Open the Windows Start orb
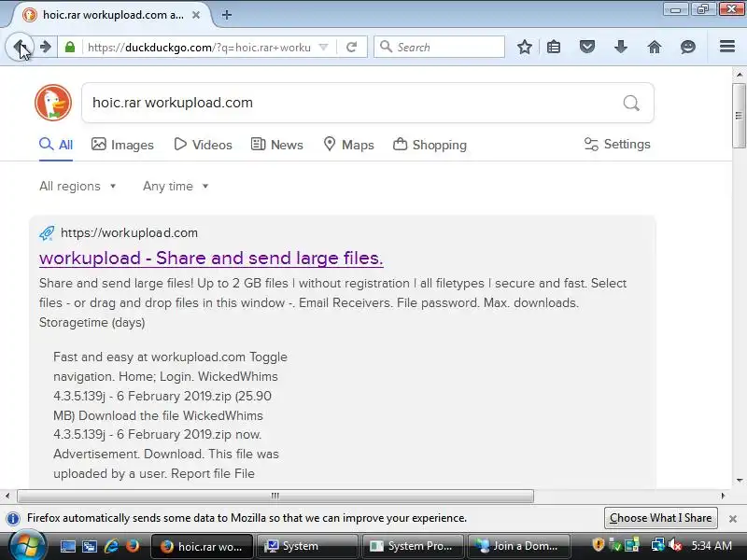 point(27,546)
